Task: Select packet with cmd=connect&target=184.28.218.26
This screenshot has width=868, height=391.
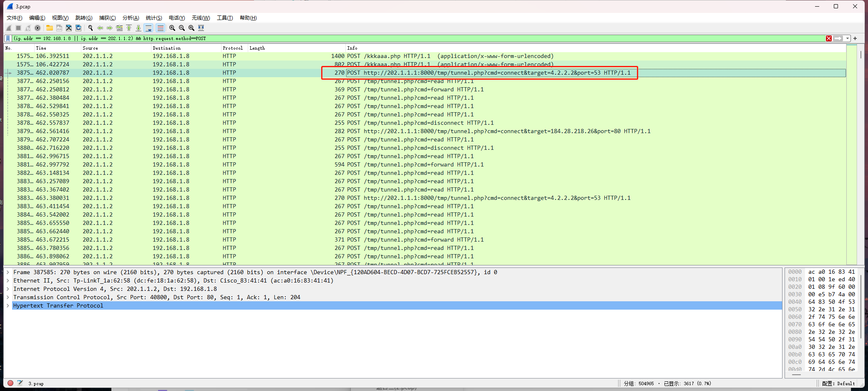Action: pyautogui.click(x=425, y=131)
